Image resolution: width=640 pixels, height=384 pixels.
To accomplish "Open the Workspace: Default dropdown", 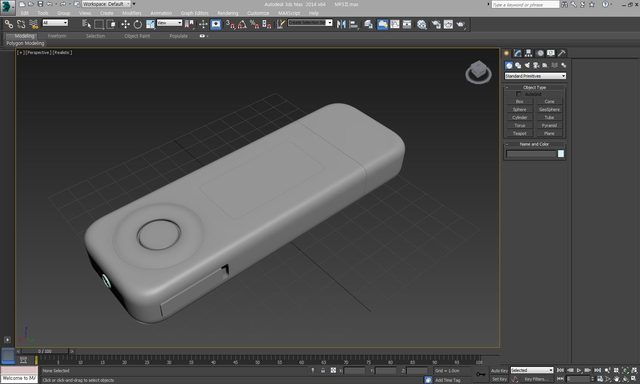I will click(106, 4).
